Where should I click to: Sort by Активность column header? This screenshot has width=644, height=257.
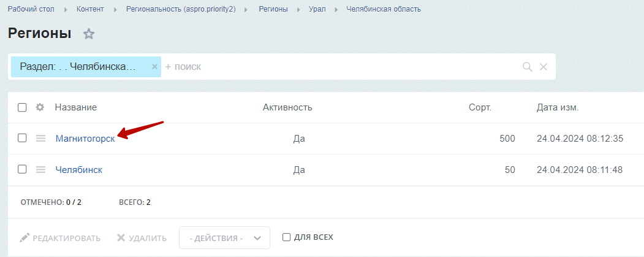tap(287, 107)
